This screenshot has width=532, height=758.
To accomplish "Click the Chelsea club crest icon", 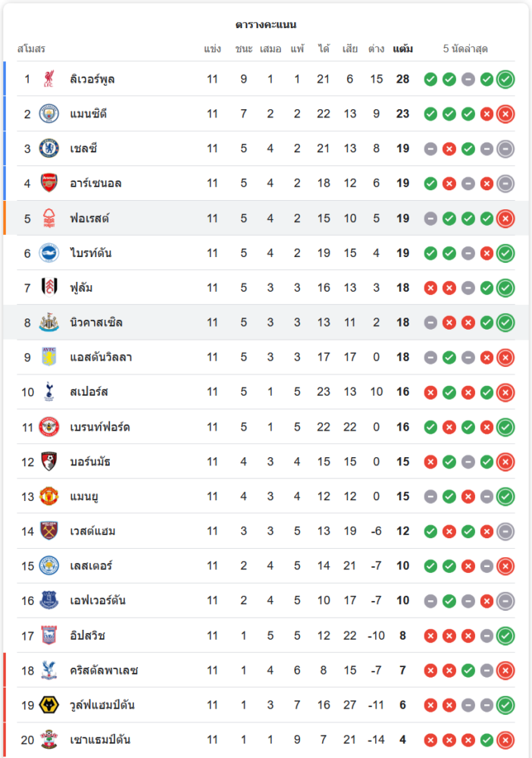I will (x=49, y=149).
